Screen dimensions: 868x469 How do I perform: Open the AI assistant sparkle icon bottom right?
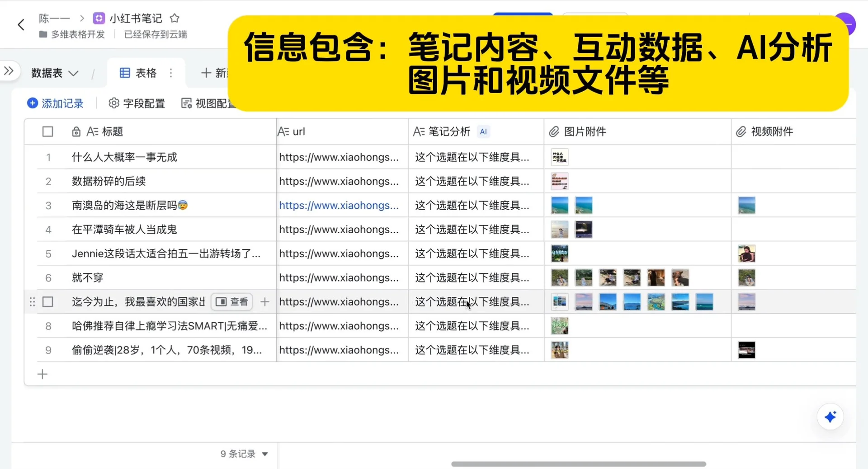[830, 417]
